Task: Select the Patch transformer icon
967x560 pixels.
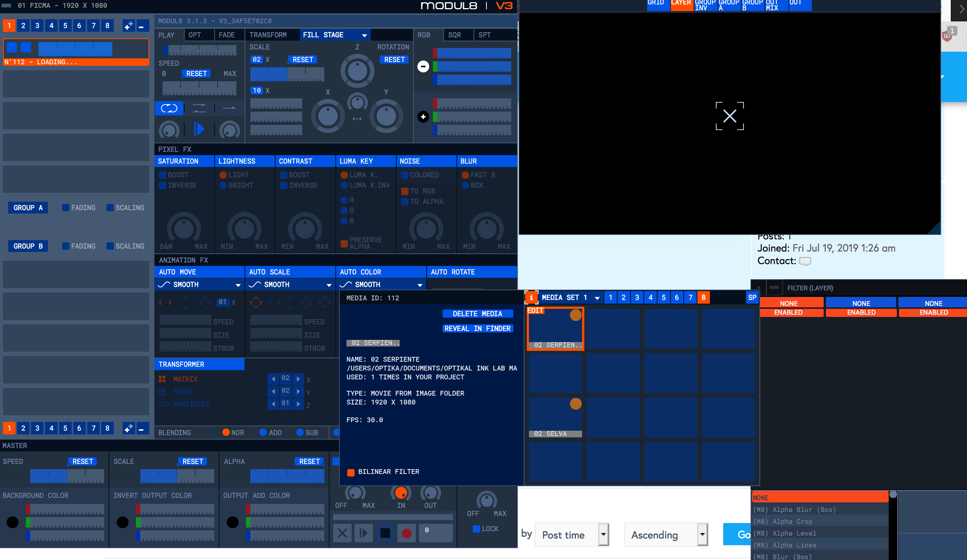Action: (162, 392)
